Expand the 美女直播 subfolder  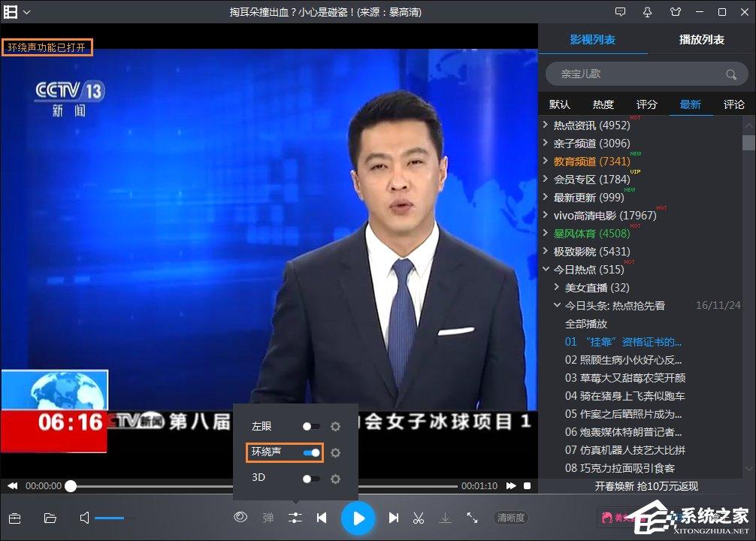point(557,287)
